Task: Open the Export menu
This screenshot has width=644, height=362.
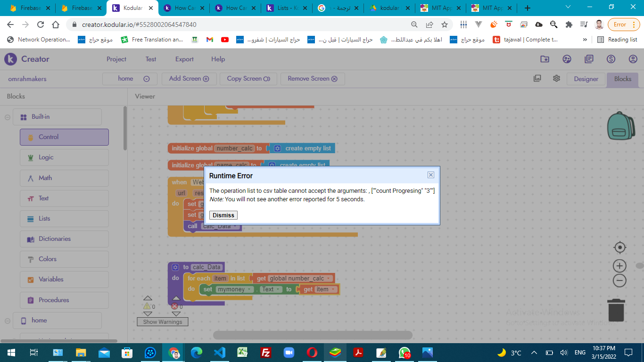Action: tap(184, 59)
